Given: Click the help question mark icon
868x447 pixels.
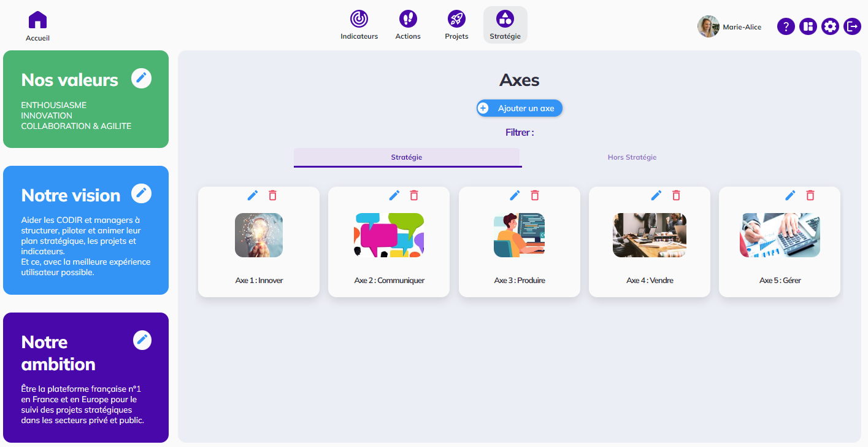Looking at the screenshot, I should pyautogui.click(x=786, y=26).
